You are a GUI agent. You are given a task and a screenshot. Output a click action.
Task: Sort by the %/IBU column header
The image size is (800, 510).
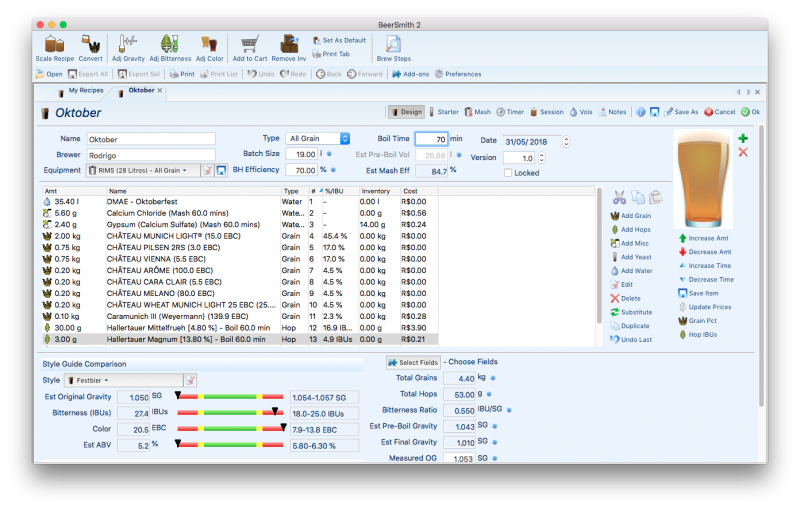(x=338, y=191)
